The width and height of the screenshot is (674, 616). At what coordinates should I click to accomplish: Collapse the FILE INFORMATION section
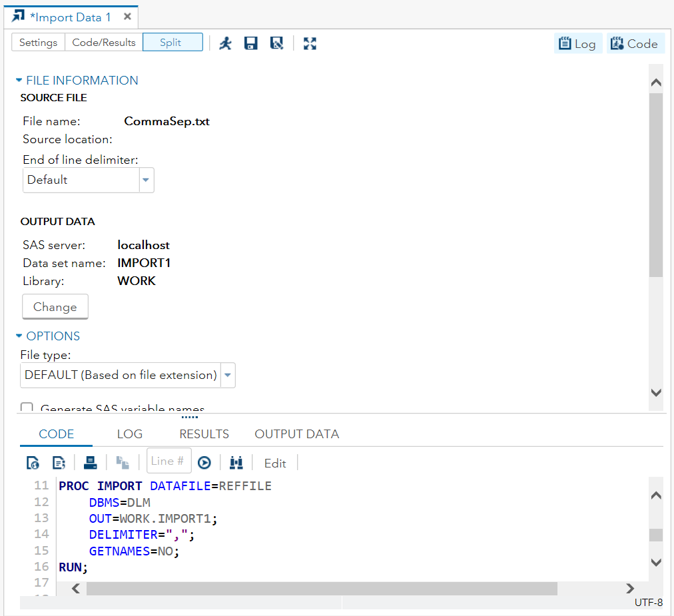coord(19,81)
